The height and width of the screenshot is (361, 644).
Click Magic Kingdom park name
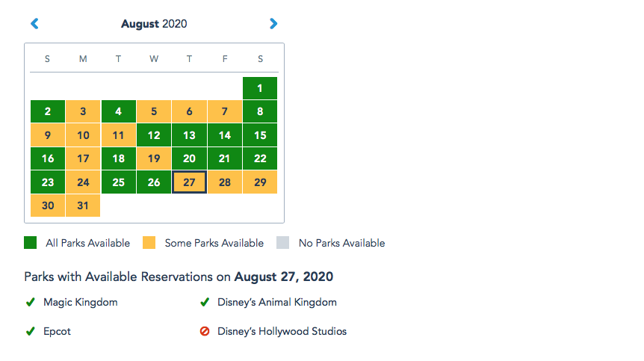click(81, 302)
